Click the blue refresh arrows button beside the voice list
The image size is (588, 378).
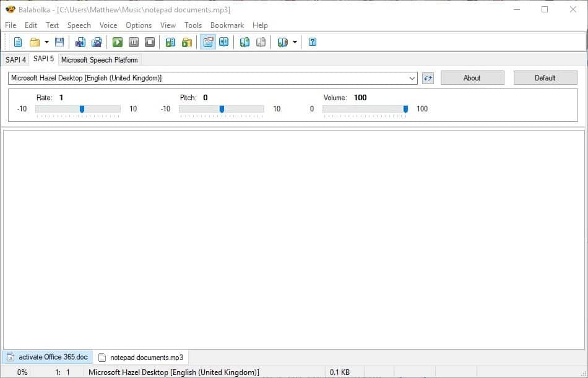click(x=428, y=78)
